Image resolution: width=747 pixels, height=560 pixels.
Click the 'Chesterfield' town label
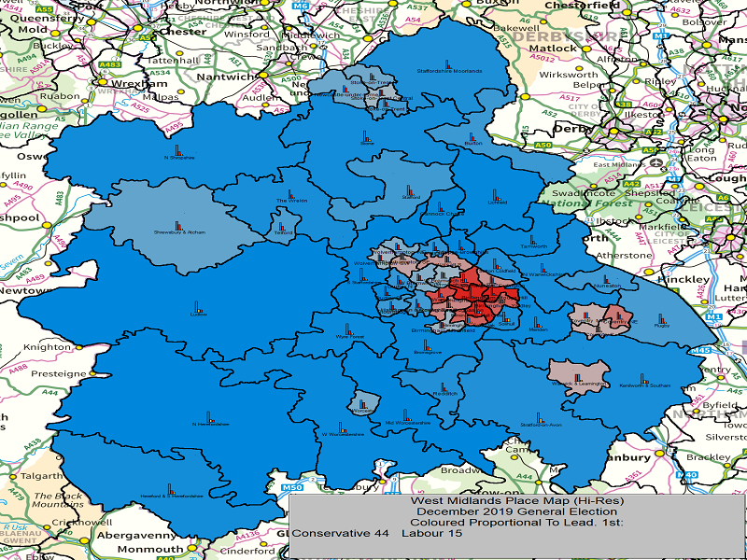tap(582, 6)
